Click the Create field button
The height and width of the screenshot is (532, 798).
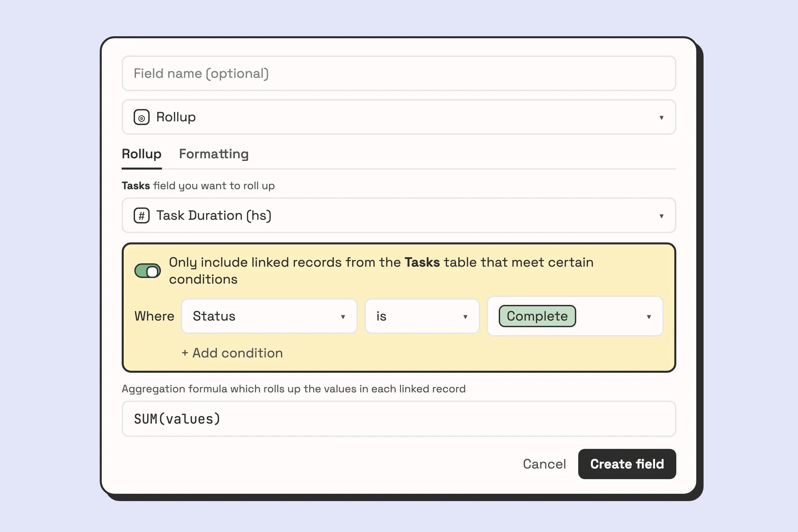pyautogui.click(x=627, y=464)
